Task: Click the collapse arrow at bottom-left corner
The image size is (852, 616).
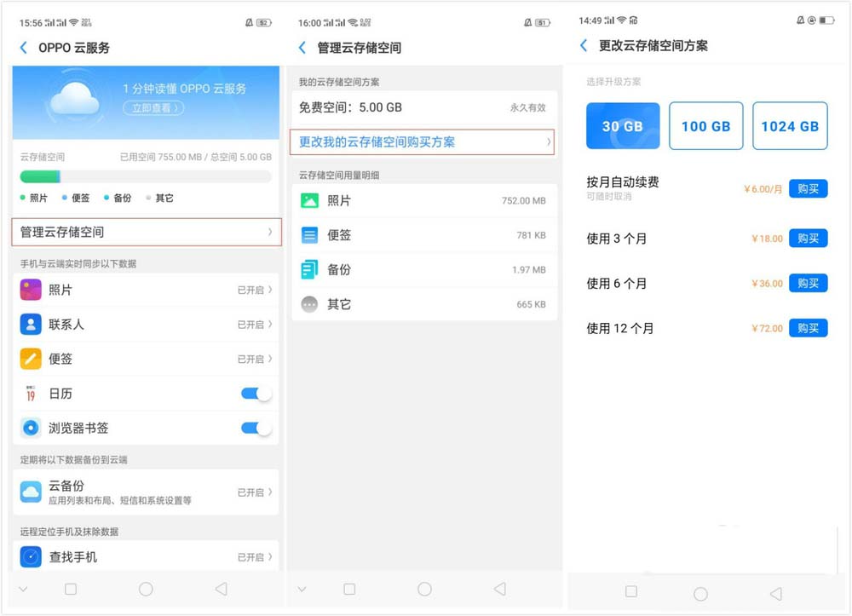Action: [x=23, y=588]
